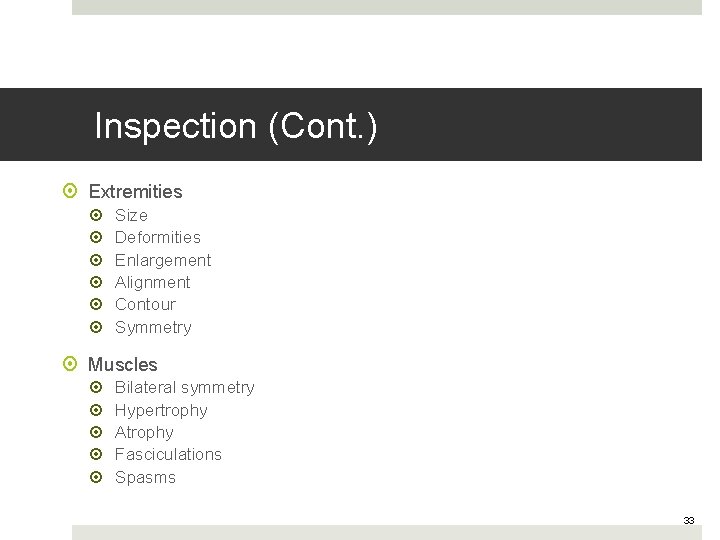Click the bullet marker before Hypertrophy

click(x=96, y=410)
